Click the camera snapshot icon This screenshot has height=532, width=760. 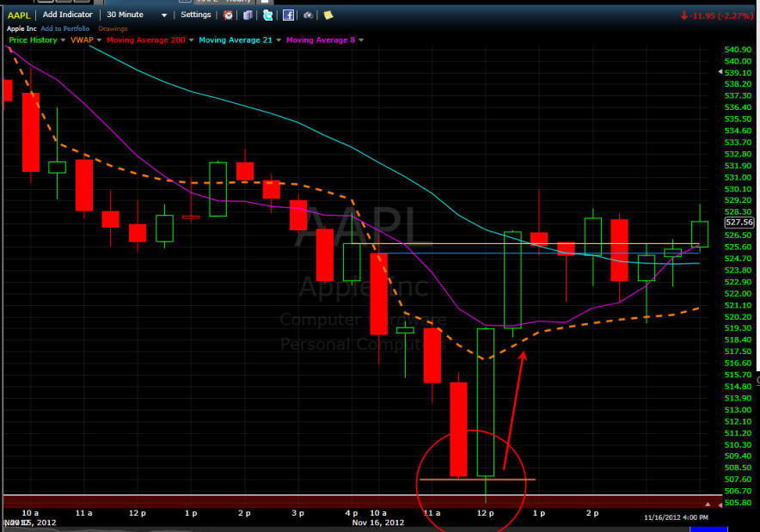[x=309, y=15]
